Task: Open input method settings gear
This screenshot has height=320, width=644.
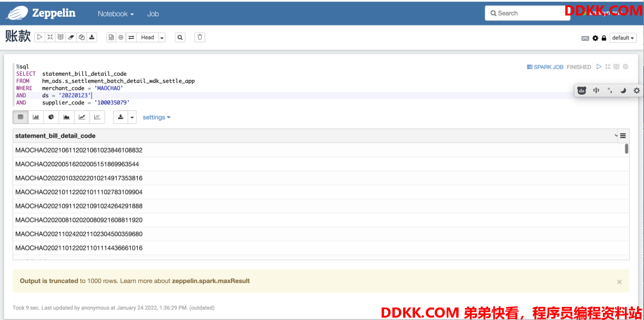Action: tap(637, 91)
